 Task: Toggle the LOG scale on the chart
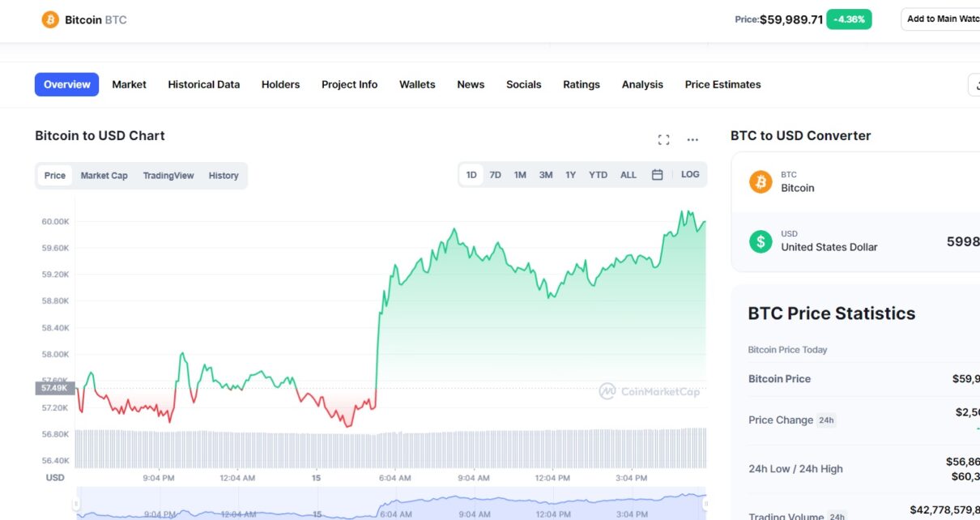tap(690, 174)
